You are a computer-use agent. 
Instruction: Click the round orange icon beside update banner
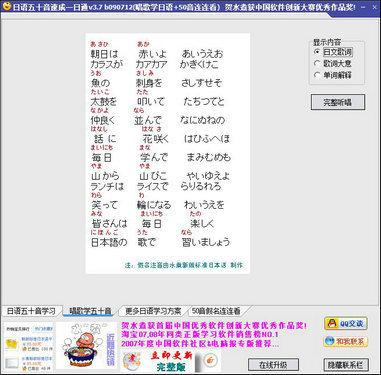point(210,360)
